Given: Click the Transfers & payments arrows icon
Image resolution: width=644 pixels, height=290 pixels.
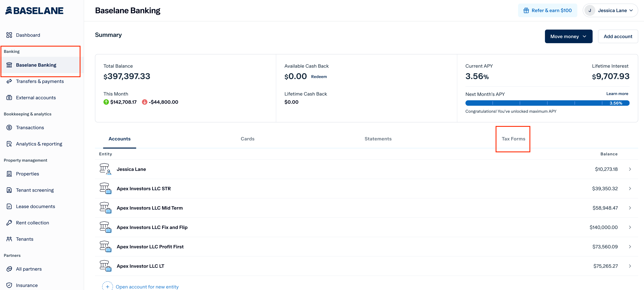Looking at the screenshot, I should pos(9,81).
